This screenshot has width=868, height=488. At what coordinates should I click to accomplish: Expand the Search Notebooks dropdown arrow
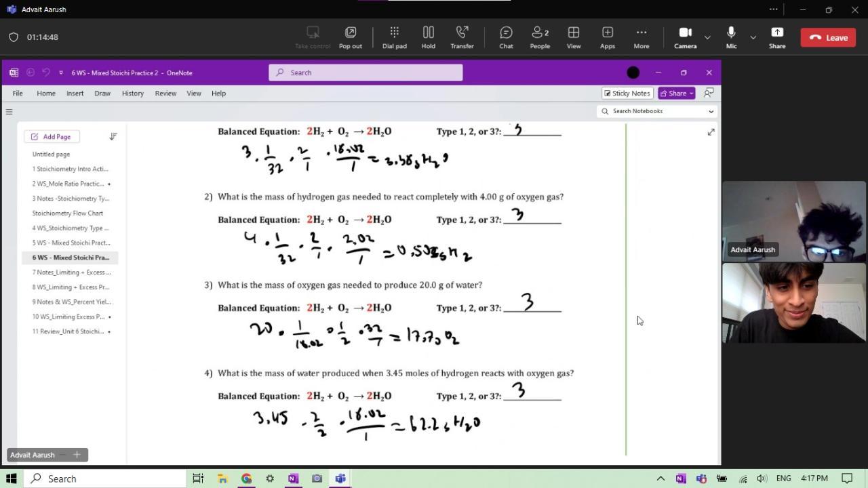coord(711,111)
